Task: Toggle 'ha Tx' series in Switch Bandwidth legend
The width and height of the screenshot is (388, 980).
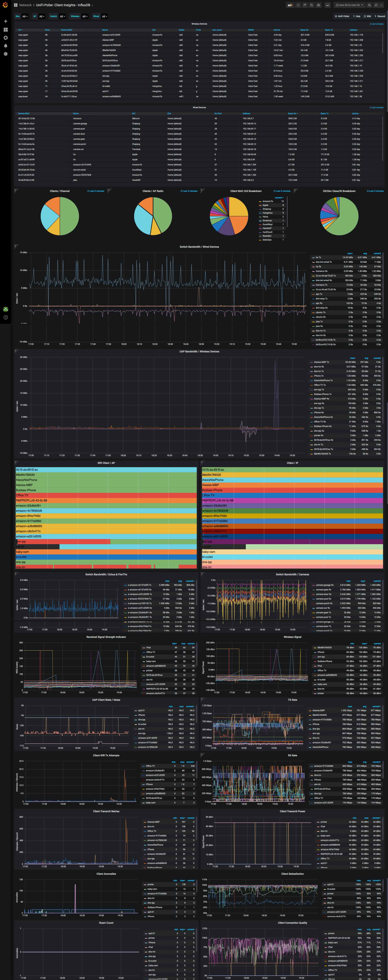Action: (x=318, y=257)
